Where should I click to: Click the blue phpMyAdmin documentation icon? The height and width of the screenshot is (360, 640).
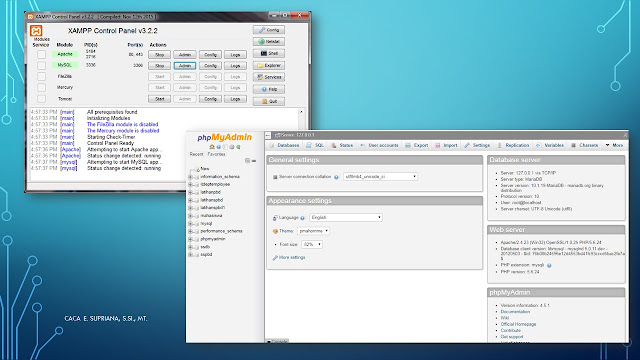(x=218, y=147)
